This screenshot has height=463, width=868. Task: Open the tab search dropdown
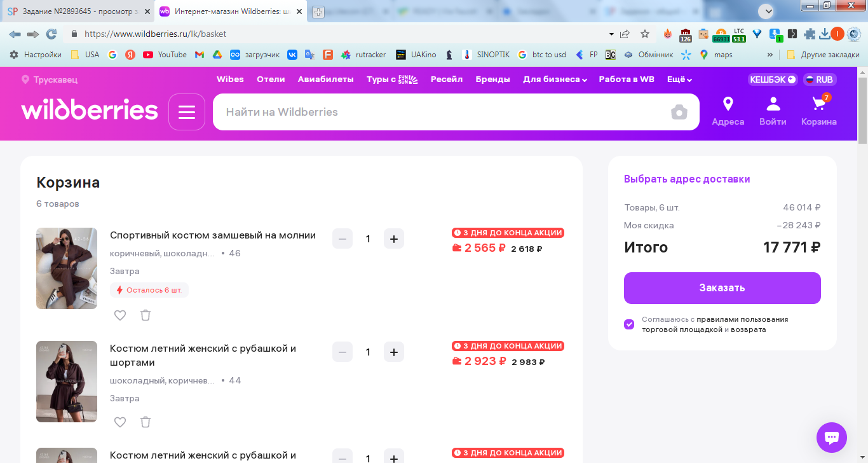tap(767, 11)
